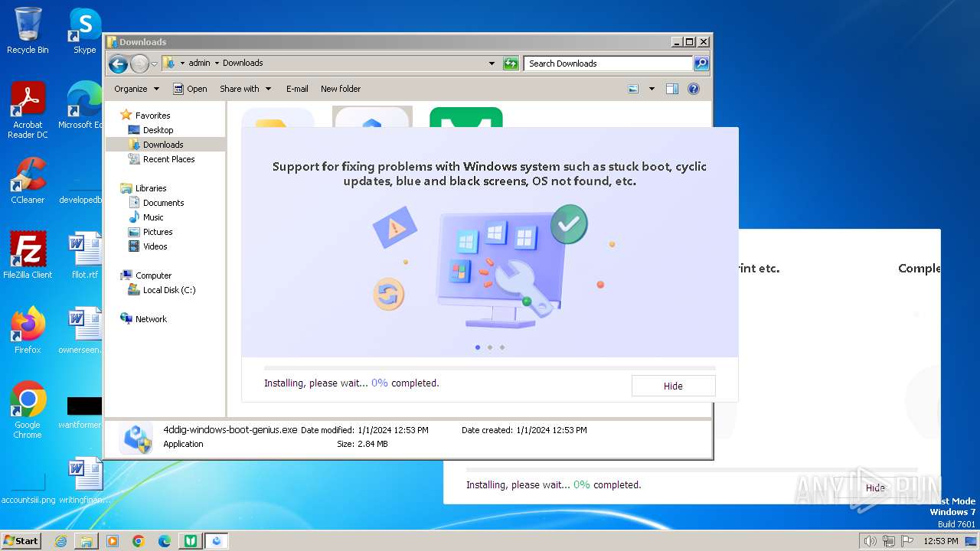Click the taskbar clock showing 12:53 PM
The image size is (980, 551).
(941, 541)
